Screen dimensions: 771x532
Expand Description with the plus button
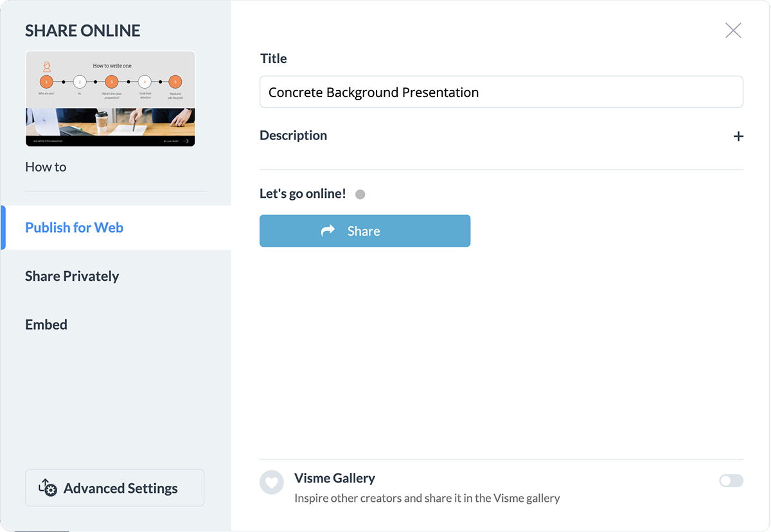click(x=738, y=136)
